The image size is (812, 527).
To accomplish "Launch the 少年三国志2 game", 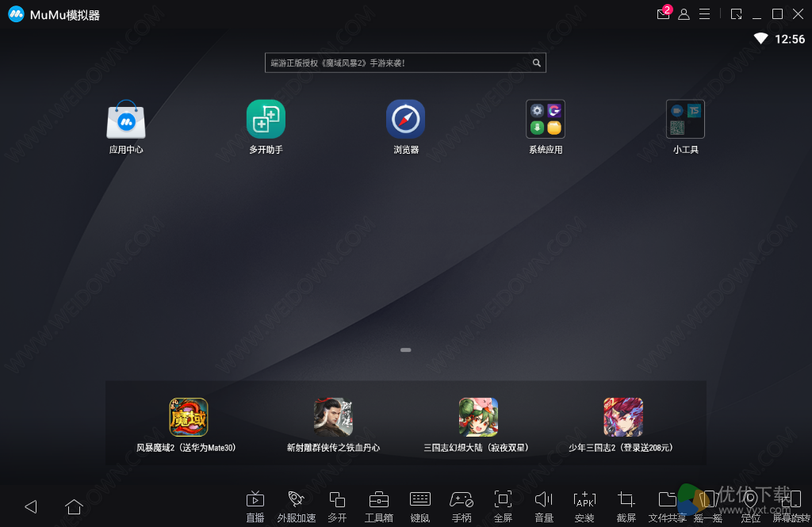I will click(x=623, y=418).
